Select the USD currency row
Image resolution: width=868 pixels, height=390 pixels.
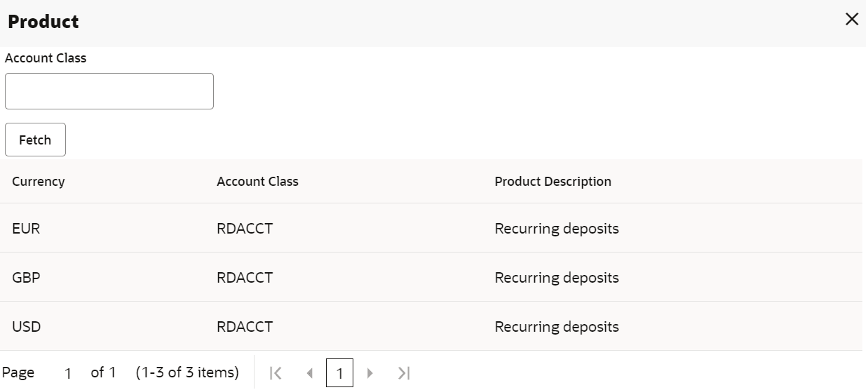click(26, 327)
